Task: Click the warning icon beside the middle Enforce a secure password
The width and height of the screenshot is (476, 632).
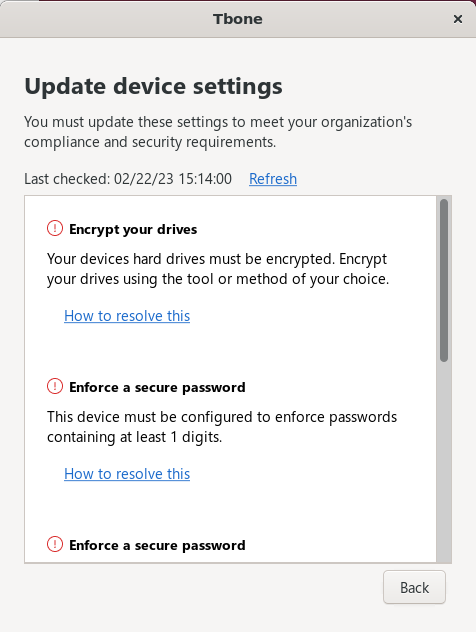Action: pyautogui.click(x=55, y=387)
